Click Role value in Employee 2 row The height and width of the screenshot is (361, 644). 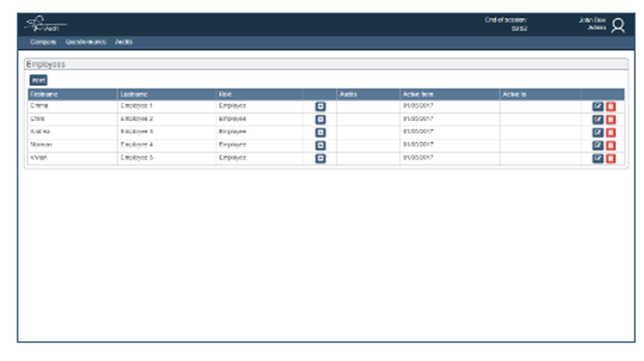pos(232,119)
